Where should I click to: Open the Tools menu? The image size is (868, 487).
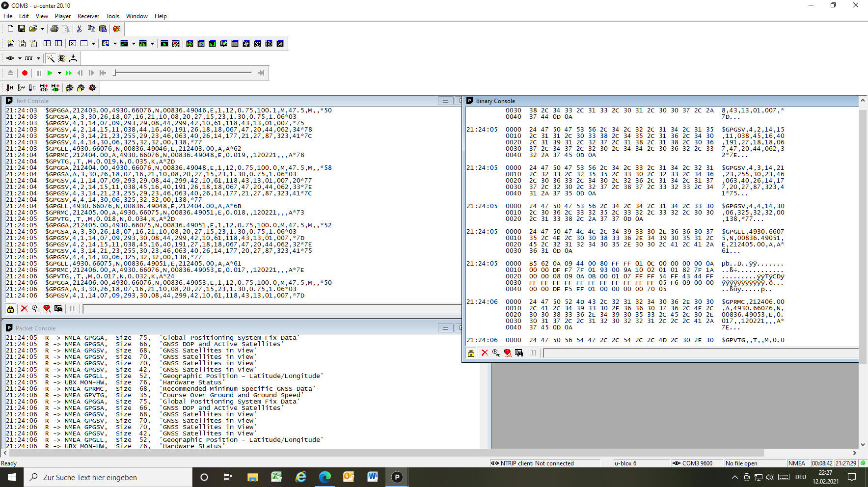pos(112,16)
